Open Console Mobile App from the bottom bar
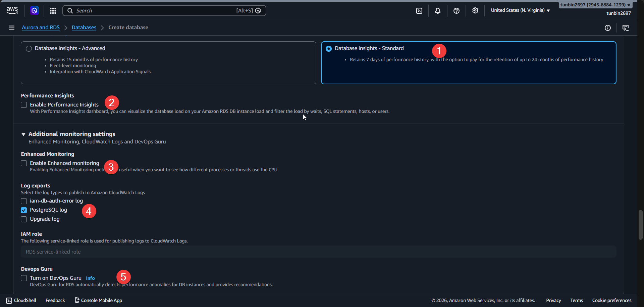 (98, 300)
